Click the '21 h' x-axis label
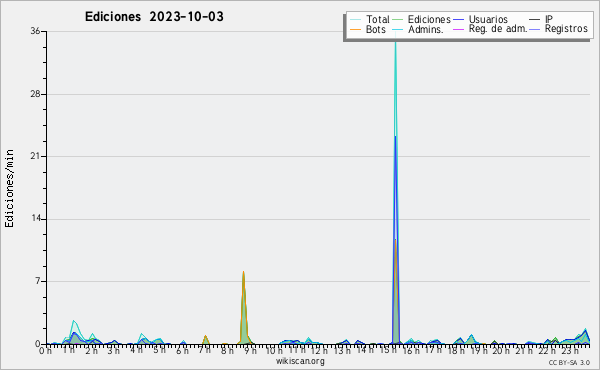Viewport: 600px width, 370px height. tap(524, 350)
